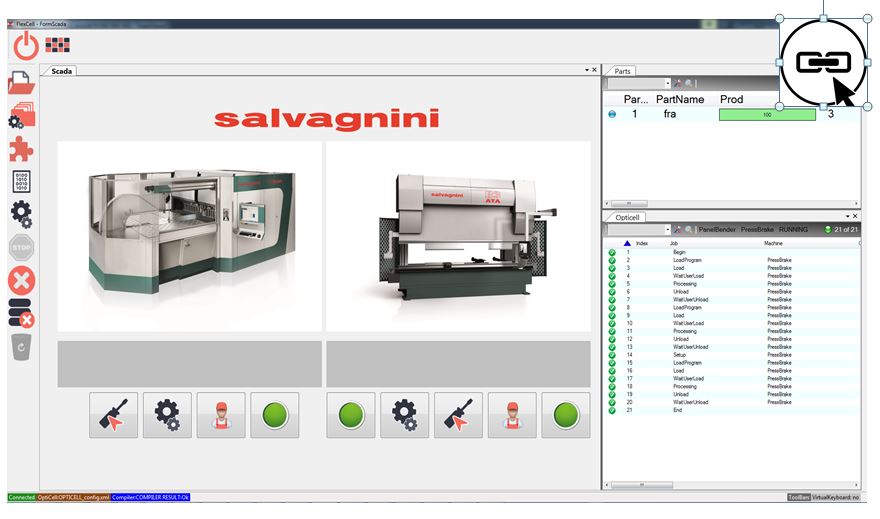Click magnifier search icon in Parts toolbar
880x519 pixels.
click(689, 84)
